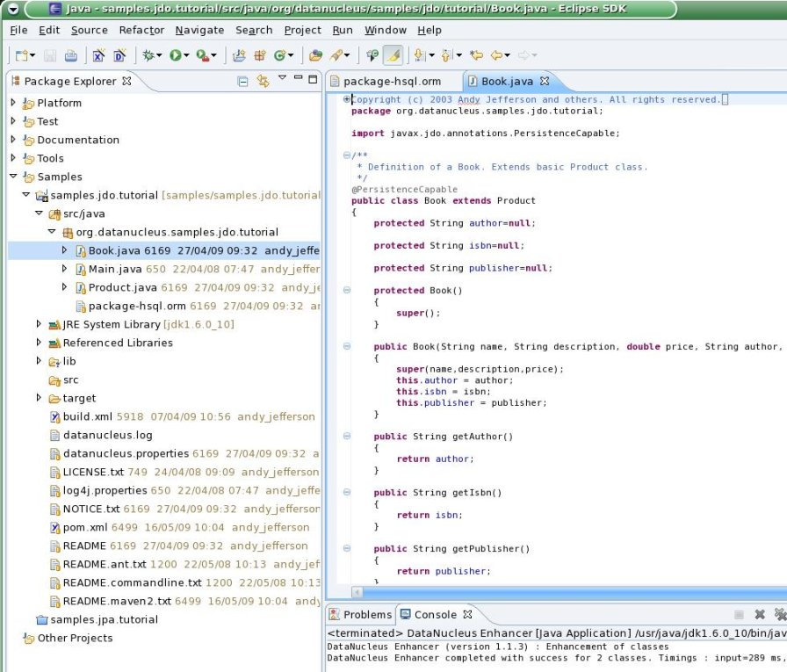Collapse the Book() constructor fold marker
This screenshot has height=672, width=787.
(347, 291)
